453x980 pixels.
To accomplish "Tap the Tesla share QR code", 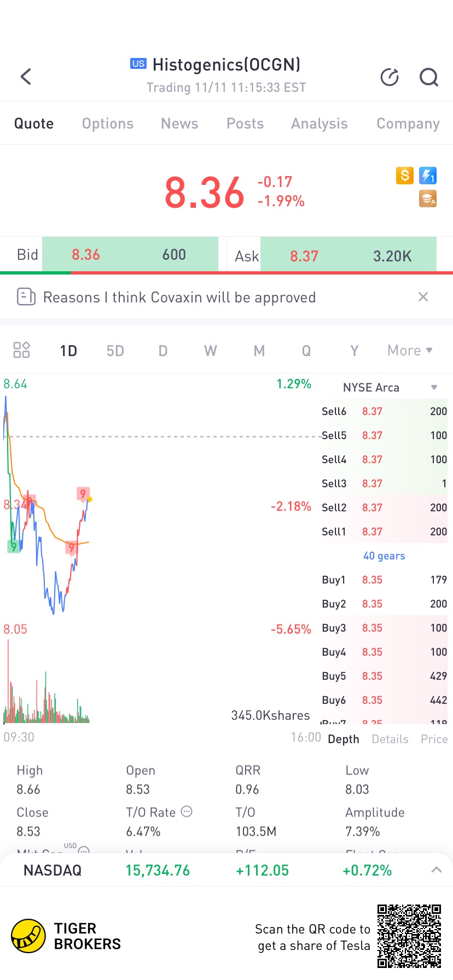I will tap(409, 936).
